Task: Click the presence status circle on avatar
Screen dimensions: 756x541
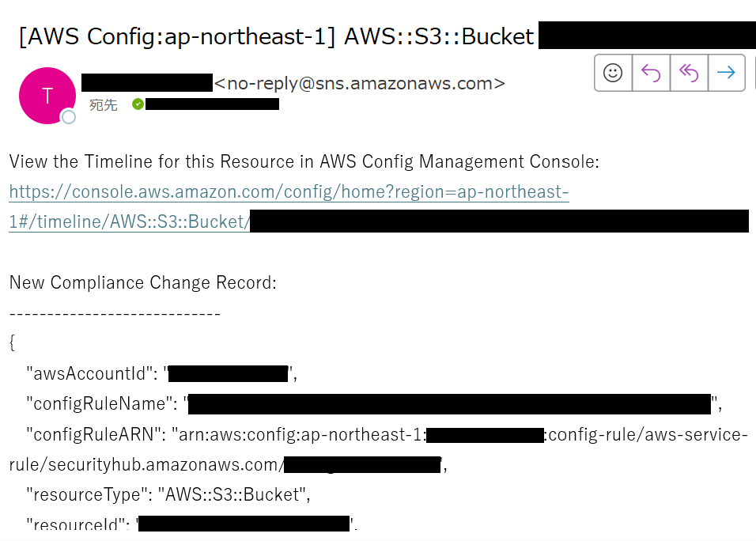Action: (x=69, y=117)
